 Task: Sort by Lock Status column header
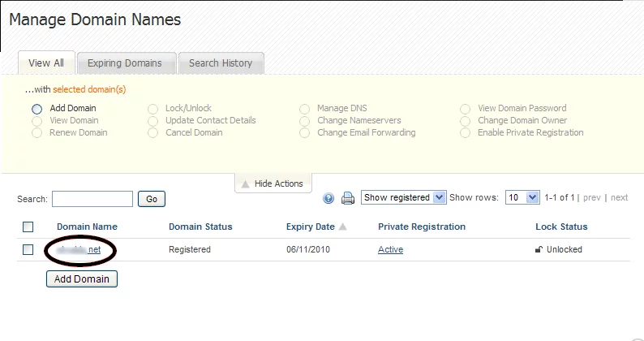561,227
